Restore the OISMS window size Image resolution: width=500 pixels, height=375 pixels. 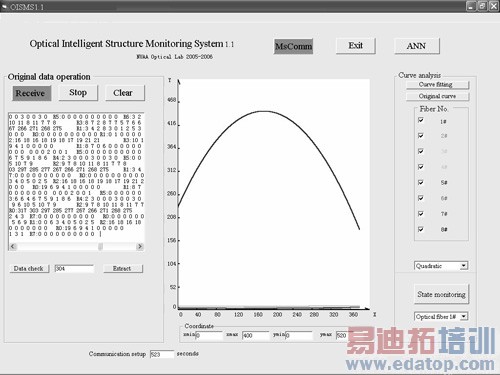pyautogui.click(x=482, y=6)
